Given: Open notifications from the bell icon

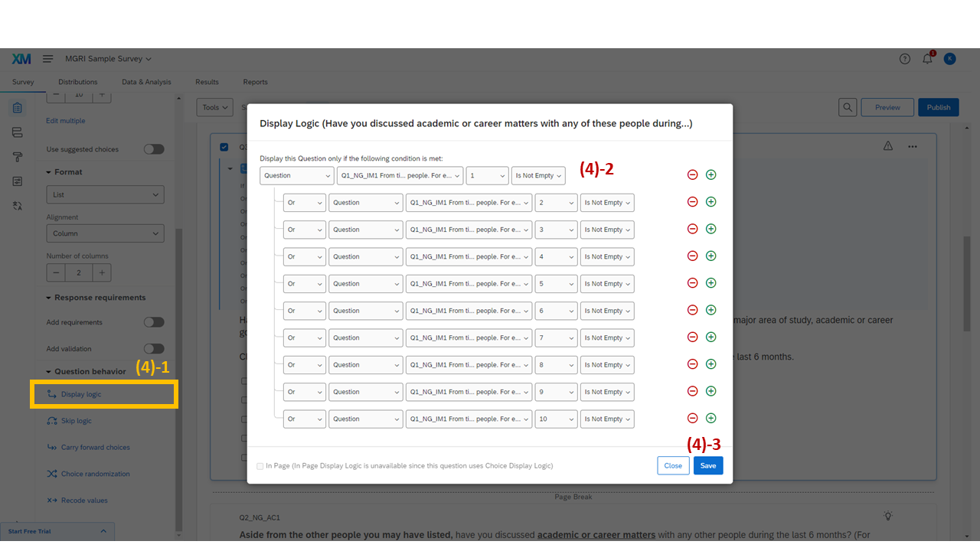Looking at the screenshot, I should 926,58.
